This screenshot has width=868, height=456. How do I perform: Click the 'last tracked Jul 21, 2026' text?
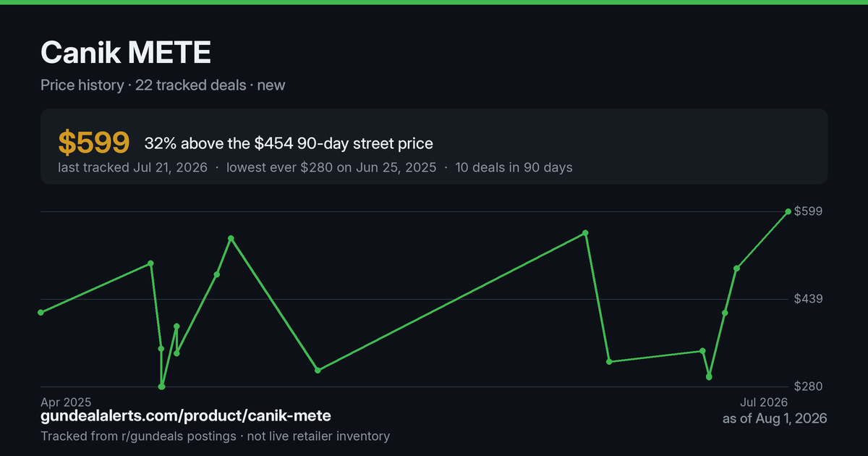click(132, 167)
